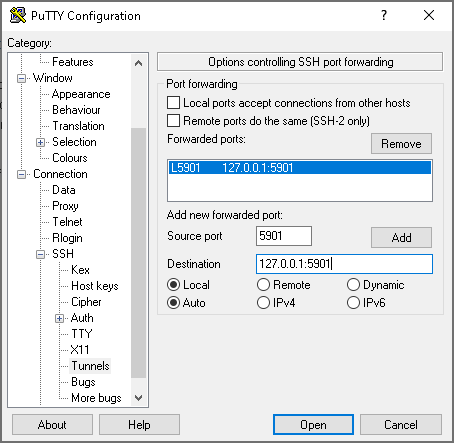This screenshot has width=454, height=443.
Task: Remove the selected forwarded port
Action: click(x=401, y=144)
